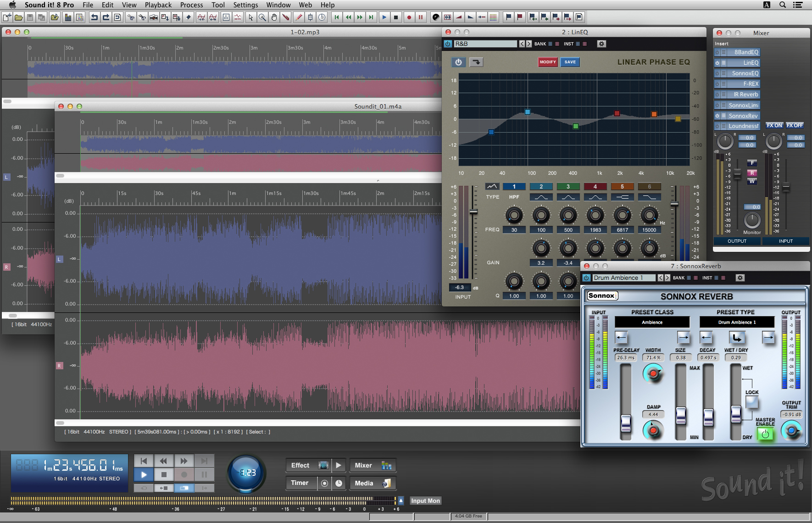This screenshot has width=812, height=523.
Task: Open Drum Ambience 1 preset dropdown
Action: pos(624,278)
